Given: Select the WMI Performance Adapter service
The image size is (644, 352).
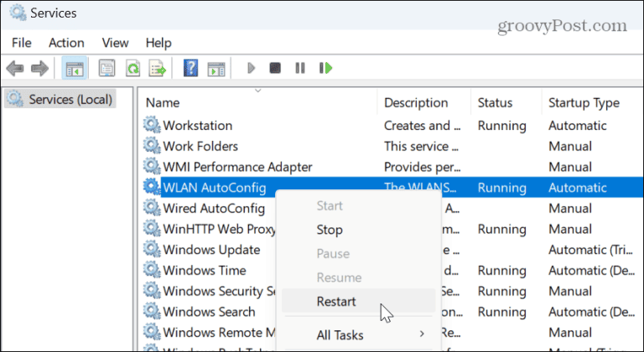Looking at the screenshot, I should 237,167.
